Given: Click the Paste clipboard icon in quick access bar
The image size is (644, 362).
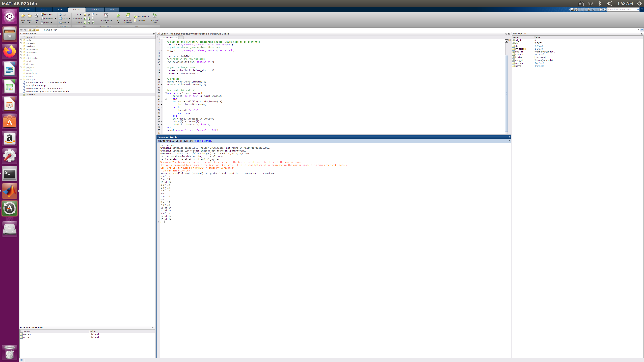Looking at the screenshot, I should (x=589, y=10).
